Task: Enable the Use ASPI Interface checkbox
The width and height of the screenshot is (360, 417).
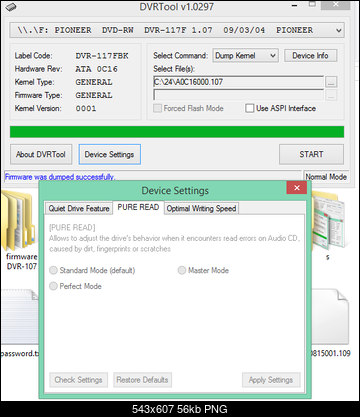Action: pyautogui.click(x=249, y=108)
